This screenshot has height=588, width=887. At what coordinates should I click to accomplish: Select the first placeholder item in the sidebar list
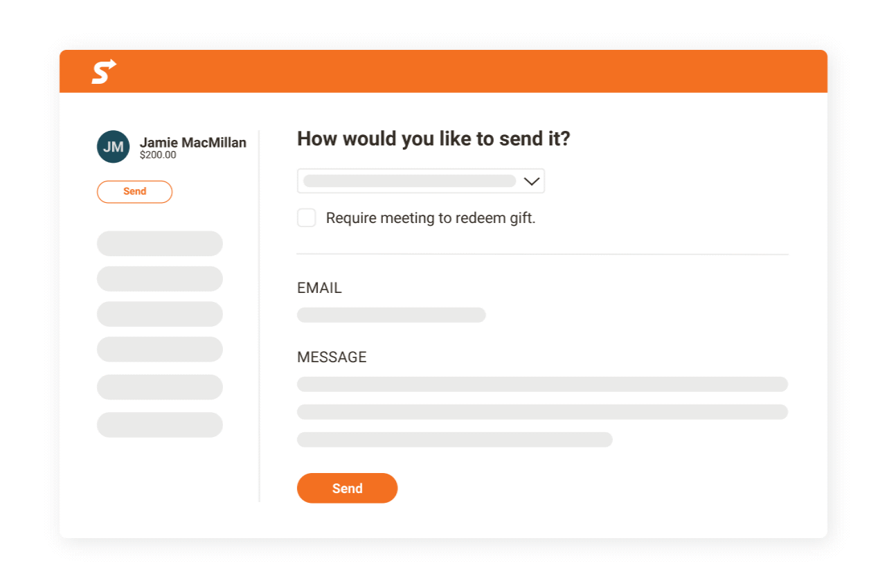tap(159, 244)
